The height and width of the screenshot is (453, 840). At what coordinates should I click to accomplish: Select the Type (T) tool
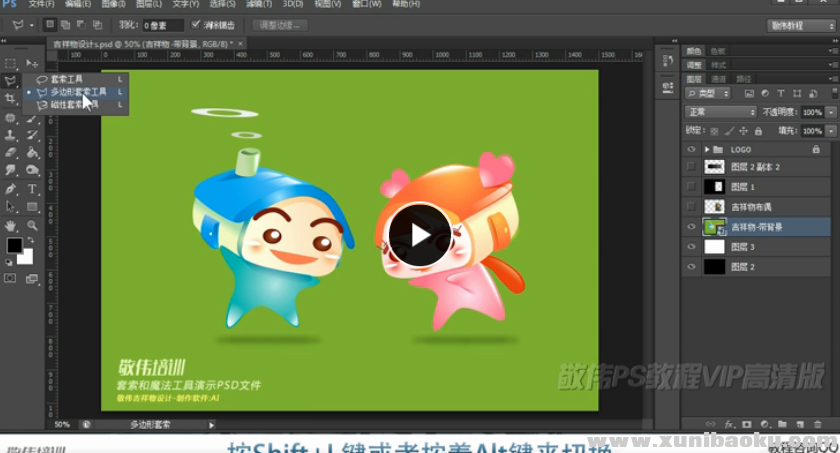pos(32,188)
